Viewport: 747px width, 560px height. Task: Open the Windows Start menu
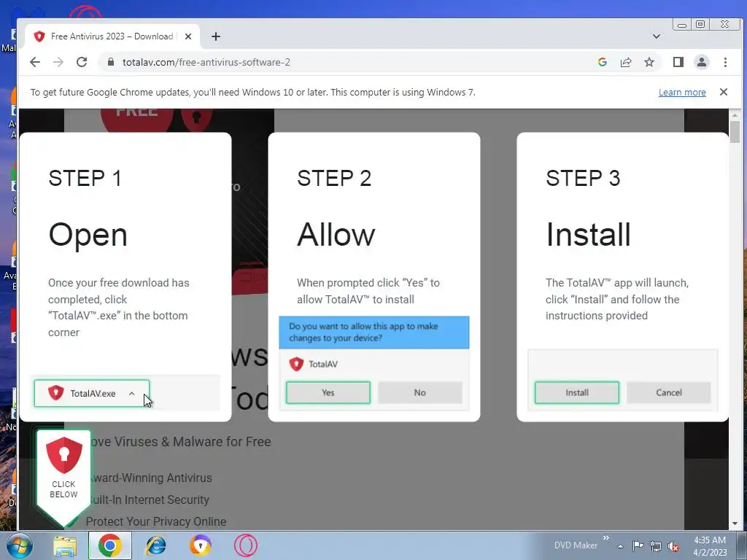coord(19,545)
